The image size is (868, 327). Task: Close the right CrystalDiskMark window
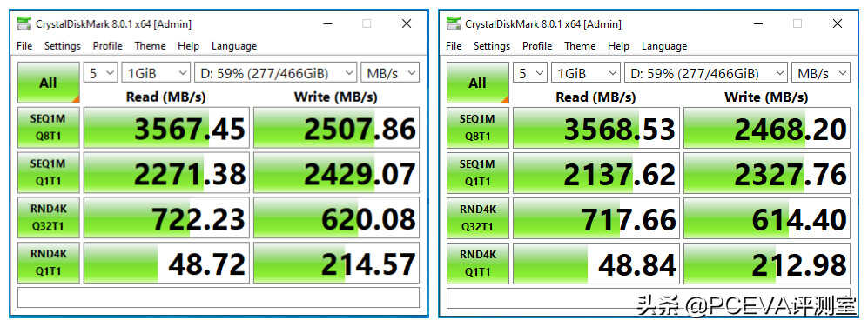pos(837,23)
